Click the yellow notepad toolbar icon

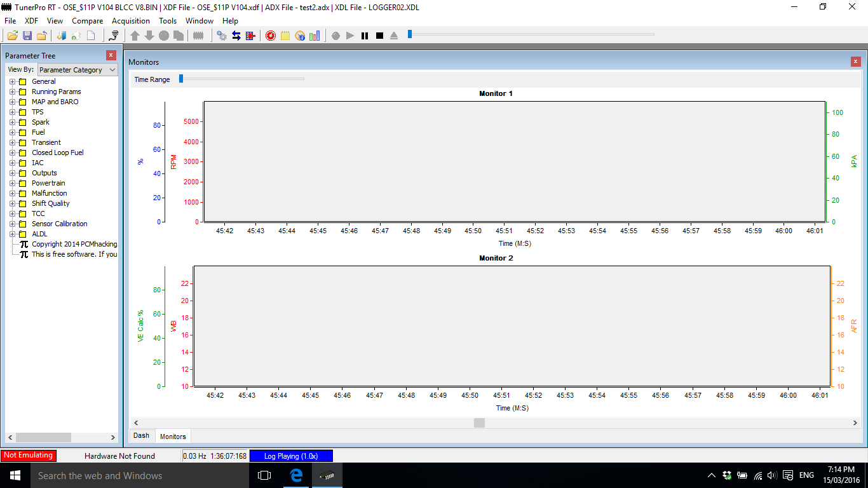point(285,36)
